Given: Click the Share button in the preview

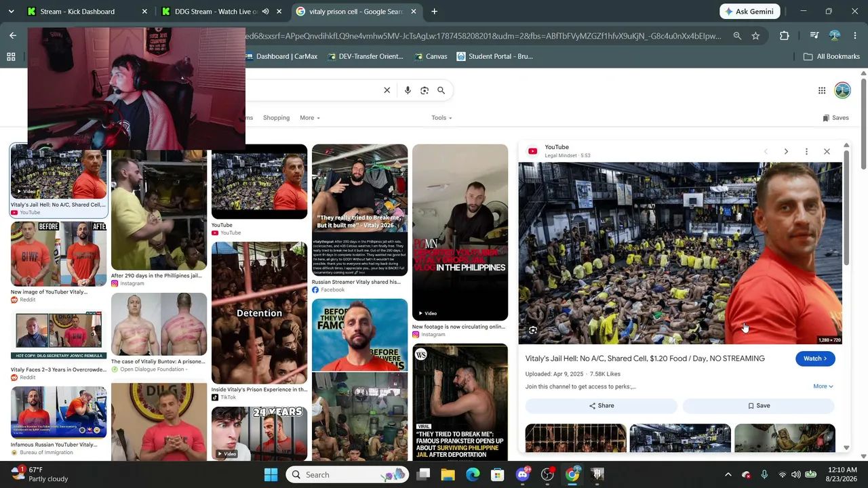Looking at the screenshot, I should pyautogui.click(x=601, y=405).
